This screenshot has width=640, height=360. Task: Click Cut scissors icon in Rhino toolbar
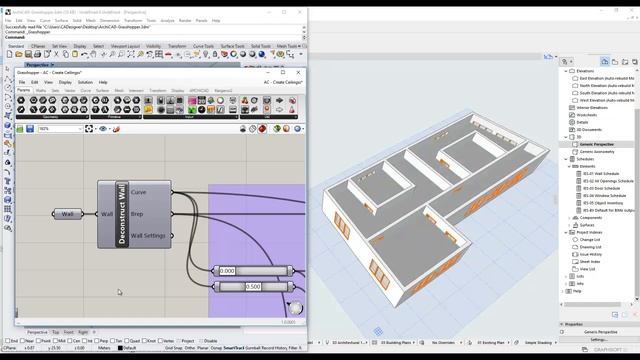click(56, 54)
